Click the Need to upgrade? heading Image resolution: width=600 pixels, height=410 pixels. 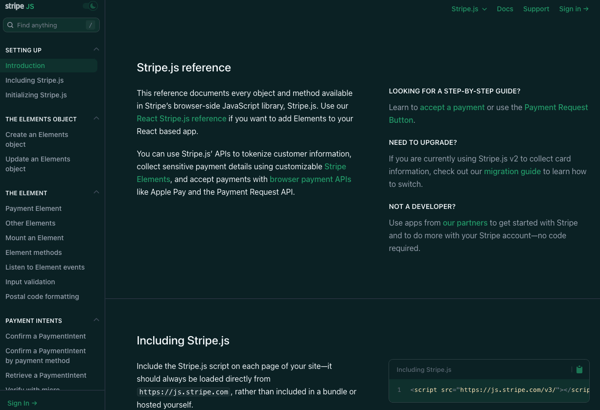tap(422, 142)
